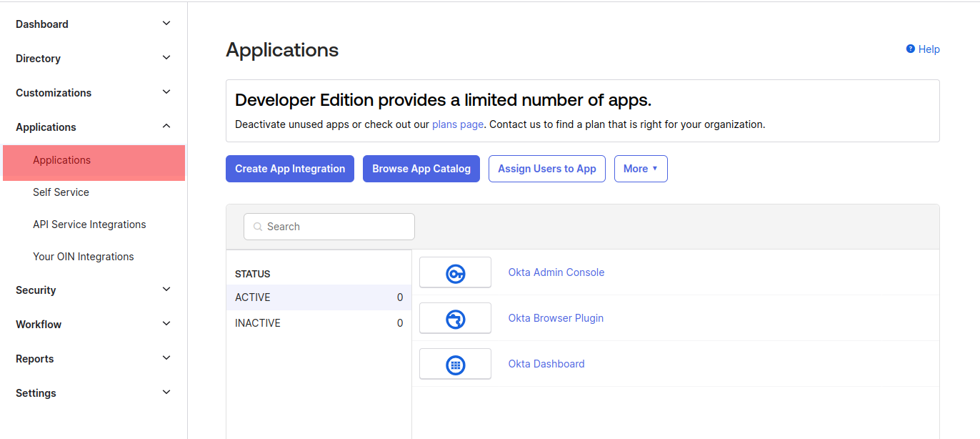The height and width of the screenshot is (439, 980).
Task: Click Assign Users to App button
Action: (x=546, y=169)
